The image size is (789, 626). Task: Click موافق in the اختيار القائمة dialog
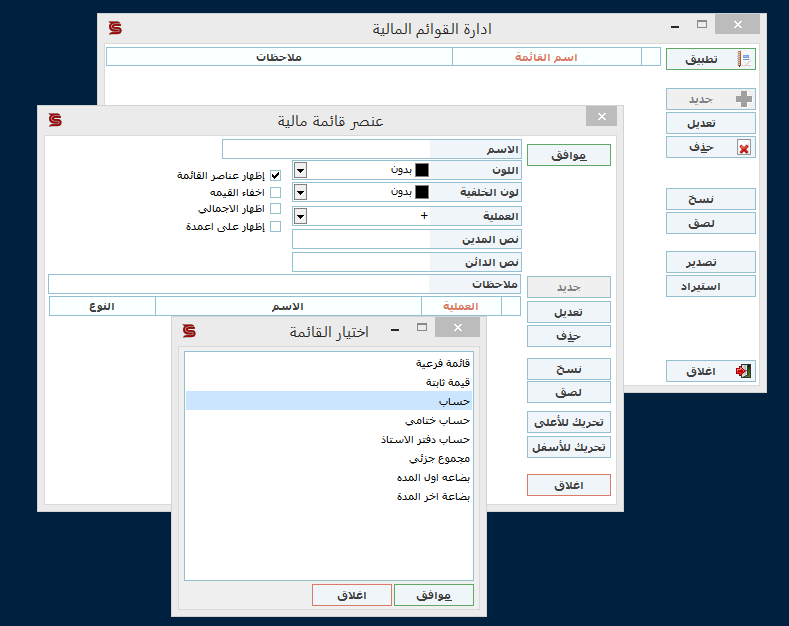pyautogui.click(x=434, y=595)
